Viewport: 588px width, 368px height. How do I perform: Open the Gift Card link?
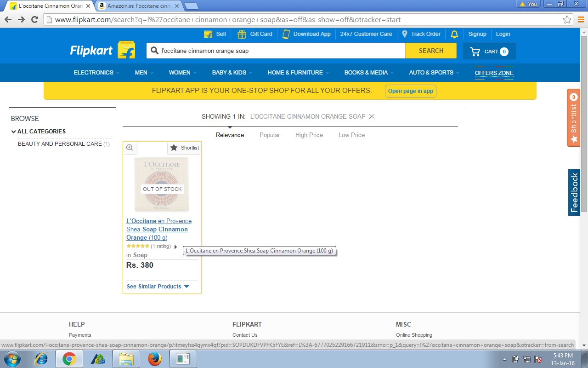click(x=255, y=34)
